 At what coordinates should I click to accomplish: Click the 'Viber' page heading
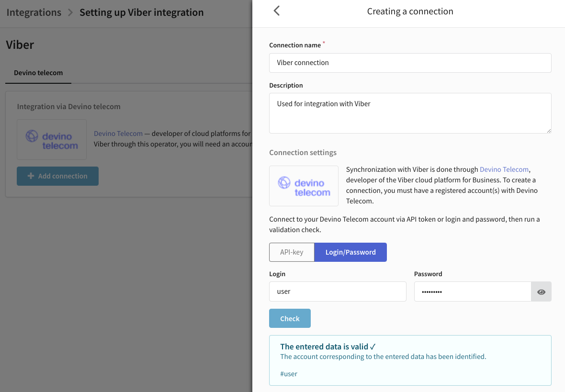click(20, 45)
